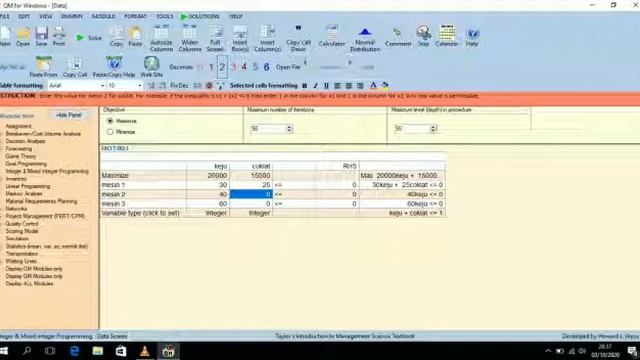Select Game Theory module in list
Viewport: 640px width, 360px height.
(21, 156)
